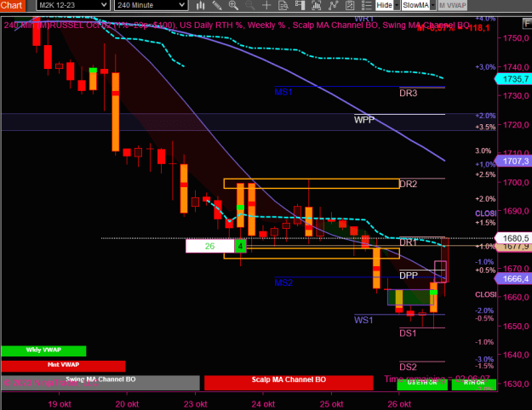
Task: Open the Strategies icon
Action: (350, 5)
